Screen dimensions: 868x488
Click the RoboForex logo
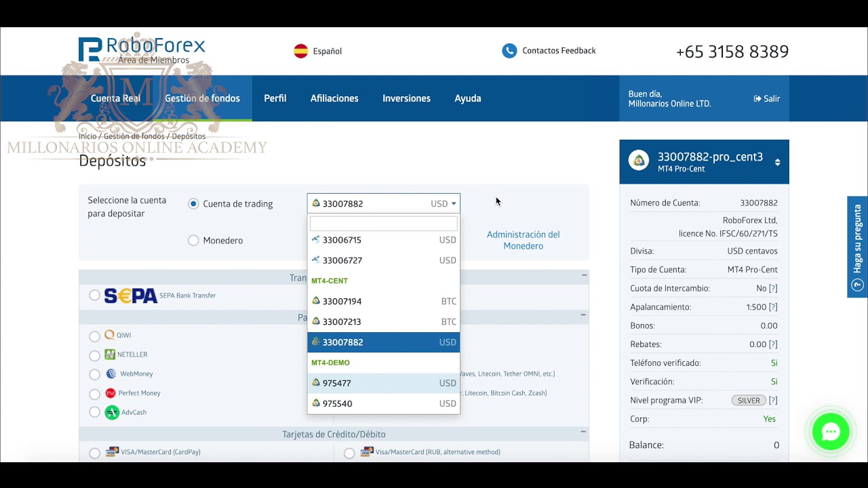tap(142, 50)
